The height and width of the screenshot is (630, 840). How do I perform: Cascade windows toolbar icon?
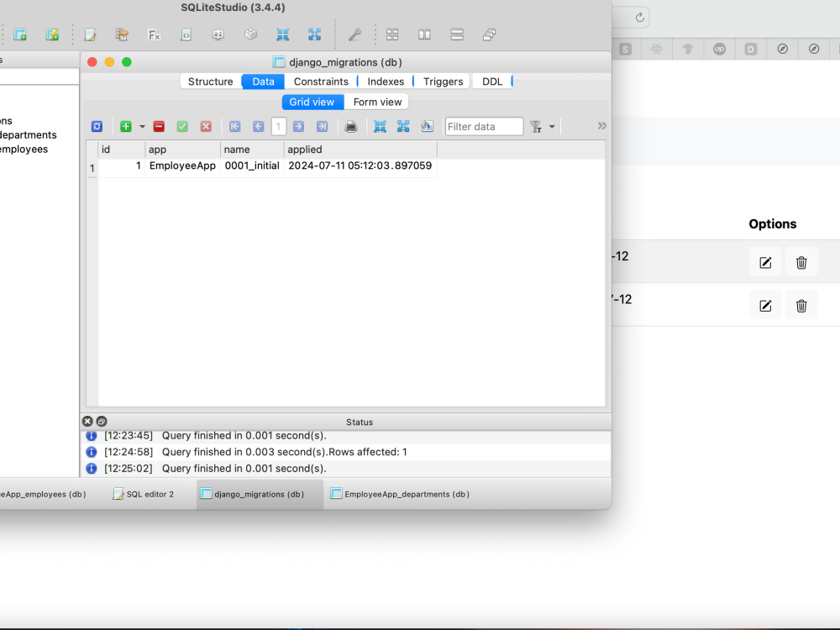click(x=489, y=34)
